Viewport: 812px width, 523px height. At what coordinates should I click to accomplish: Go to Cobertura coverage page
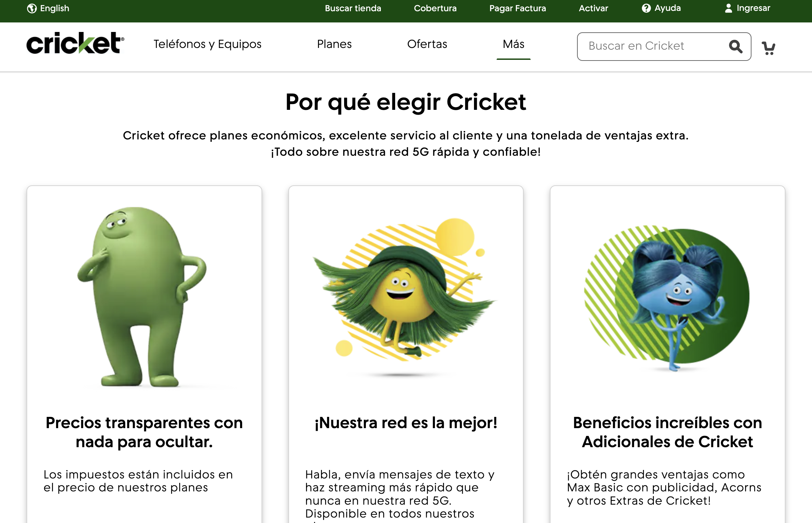[x=435, y=8]
